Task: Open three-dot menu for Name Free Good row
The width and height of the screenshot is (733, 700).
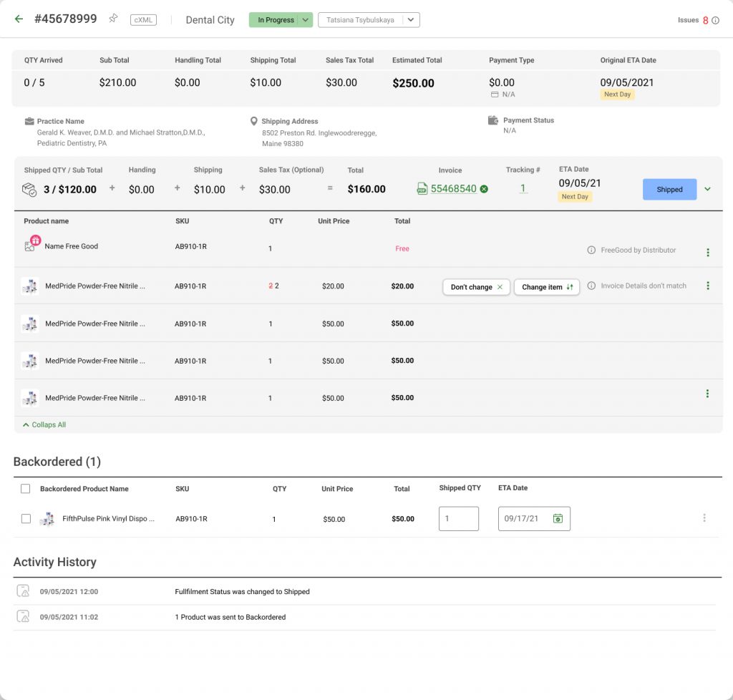Action: coord(707,253)
